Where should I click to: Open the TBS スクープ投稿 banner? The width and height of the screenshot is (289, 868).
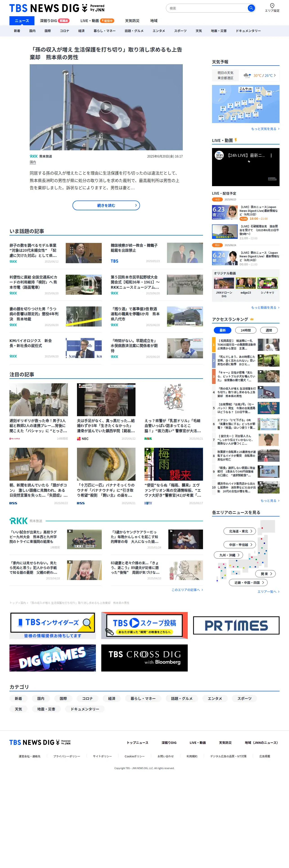click(x=144, y=625)
